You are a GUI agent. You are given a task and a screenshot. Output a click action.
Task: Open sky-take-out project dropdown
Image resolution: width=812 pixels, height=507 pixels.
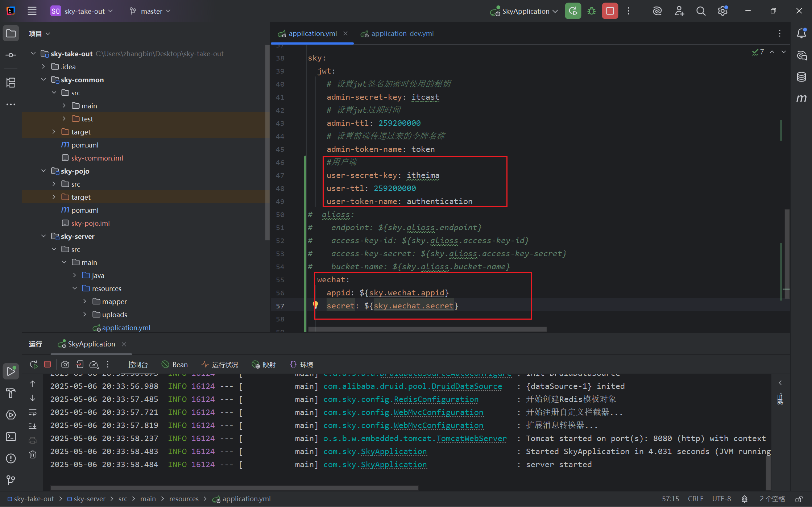[82, 11]
